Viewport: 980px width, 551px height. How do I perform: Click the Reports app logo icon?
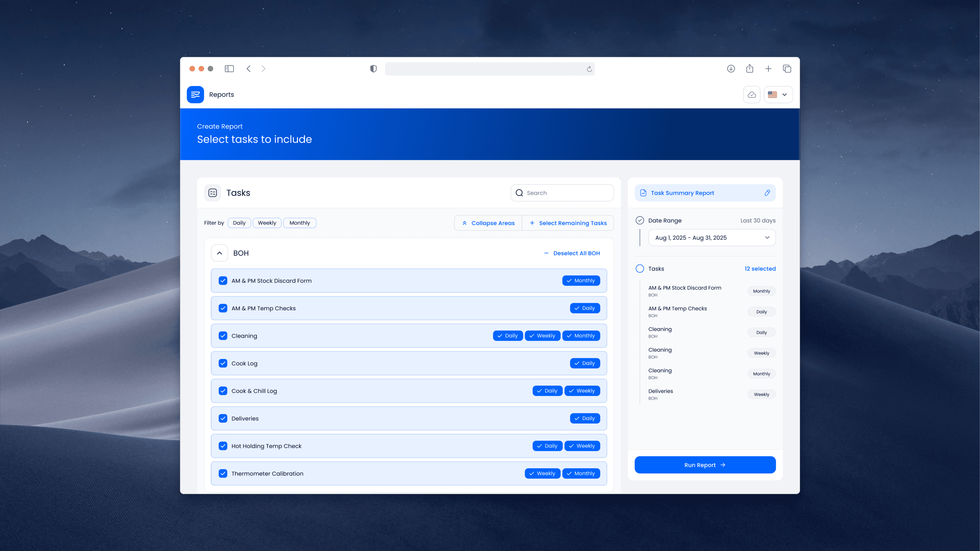pyautogui.click(x=195, y=94)
